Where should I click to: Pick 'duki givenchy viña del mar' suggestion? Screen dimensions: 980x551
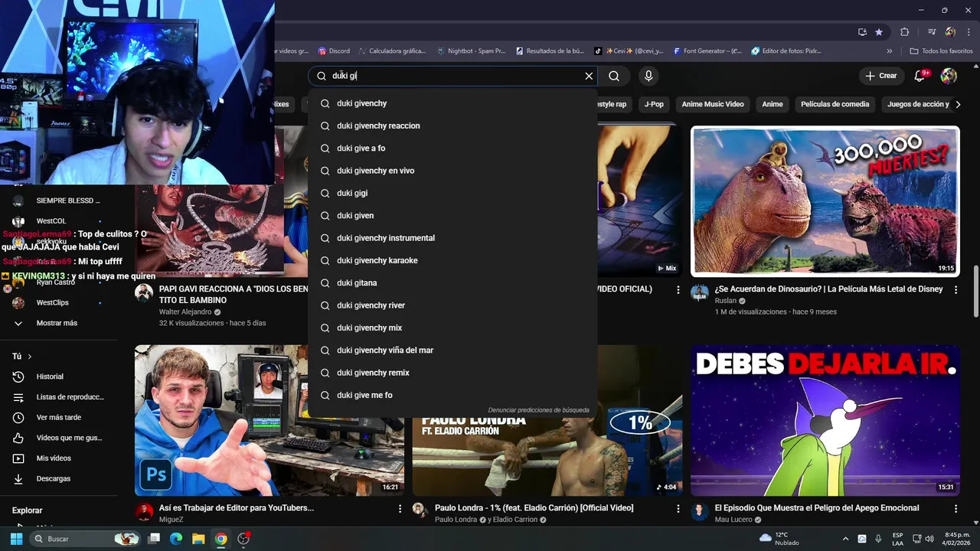point(452,350)
